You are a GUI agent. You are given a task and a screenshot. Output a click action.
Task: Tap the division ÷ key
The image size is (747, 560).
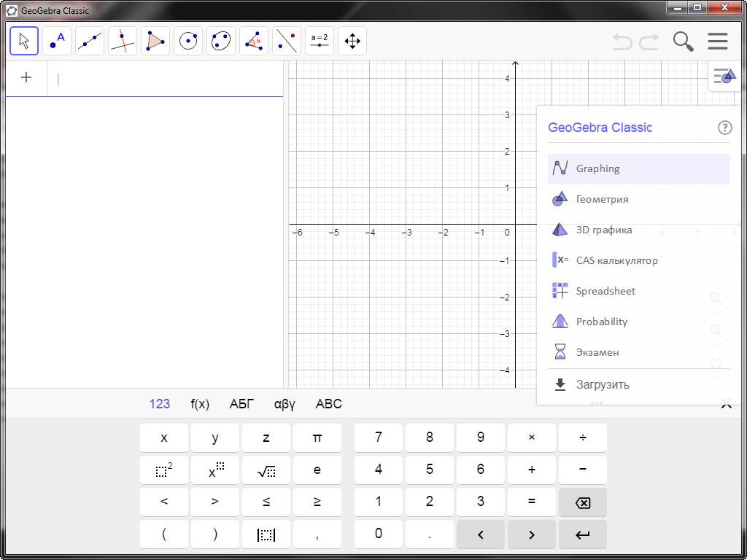coord(583,437)
